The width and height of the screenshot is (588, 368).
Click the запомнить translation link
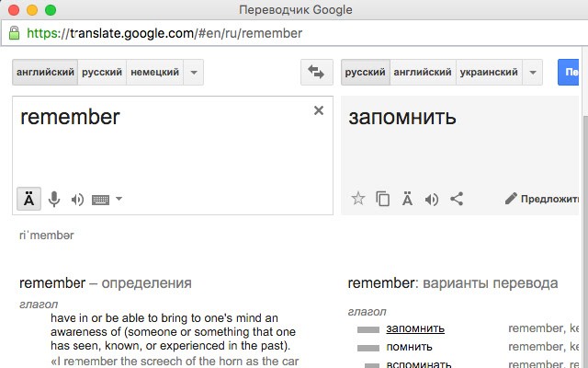[x=415, y=328]
